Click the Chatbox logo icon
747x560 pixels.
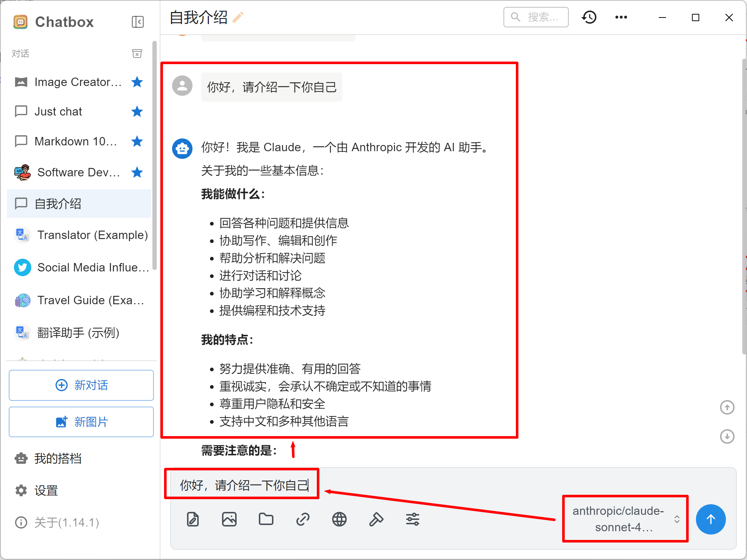21,22
